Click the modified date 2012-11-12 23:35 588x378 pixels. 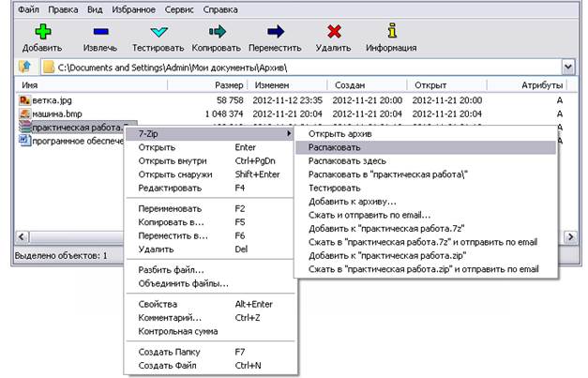[x=287, y=100]
